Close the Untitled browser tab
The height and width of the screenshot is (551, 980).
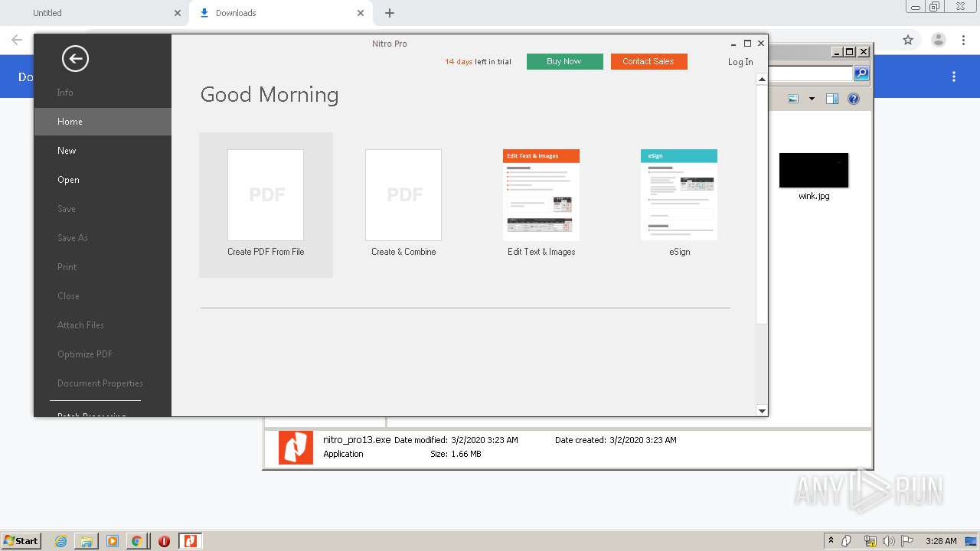(x=178, y=13)
